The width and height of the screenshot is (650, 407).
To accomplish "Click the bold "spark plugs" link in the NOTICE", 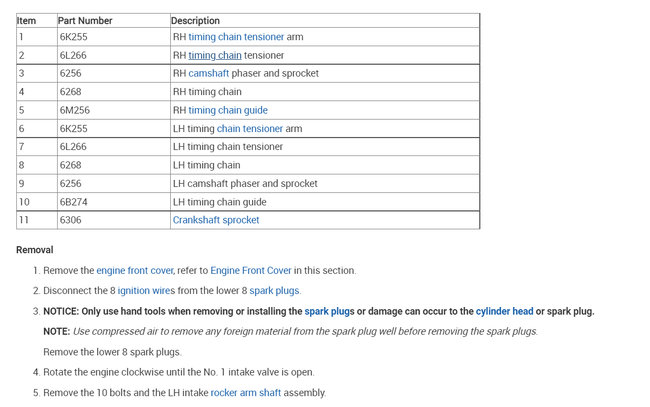I will point(330,311).
